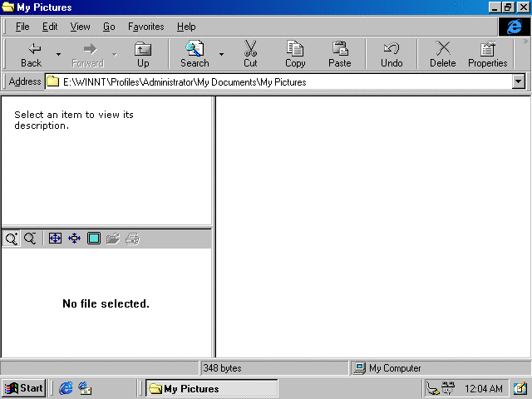Go Back to the previous folder
The width and height of the screenshot is (532, 399).
tap(32, 54)
